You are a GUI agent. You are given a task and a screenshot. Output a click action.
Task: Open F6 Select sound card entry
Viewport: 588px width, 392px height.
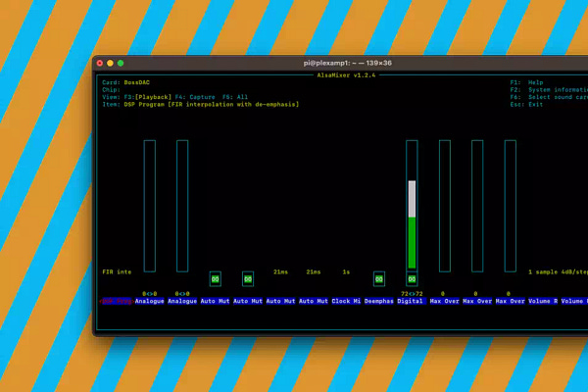tap(549, 97)
